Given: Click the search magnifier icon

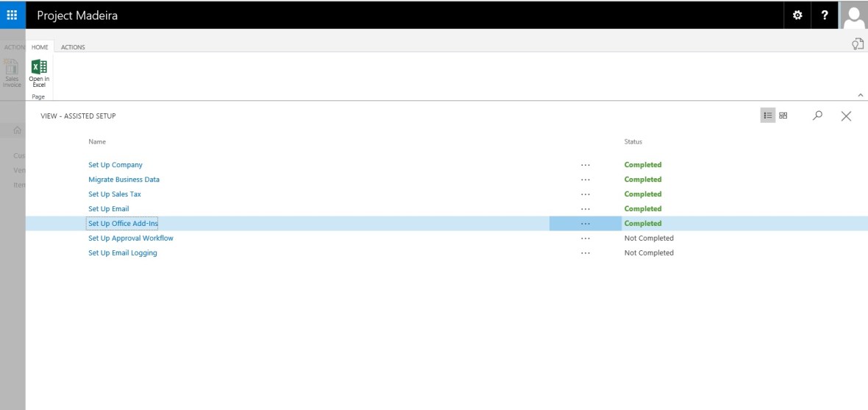Looking at the screenshot, I should [817, 116].
